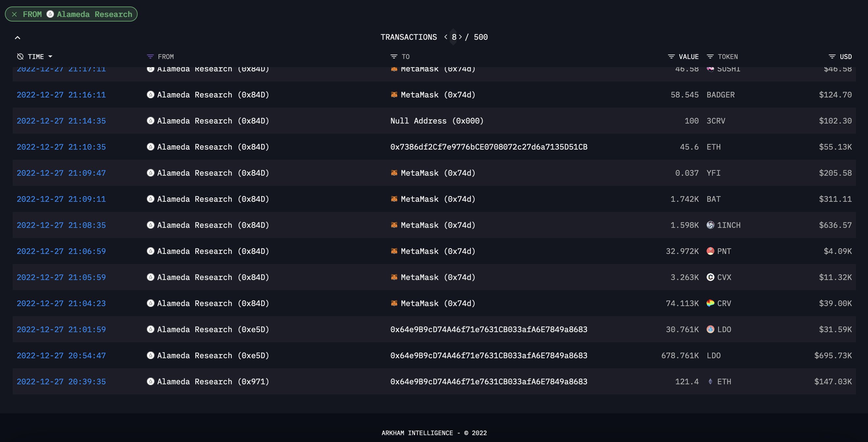Toggle the clock icon beside TIME header
Screen dimensions: 868x442
click(20, 57)
